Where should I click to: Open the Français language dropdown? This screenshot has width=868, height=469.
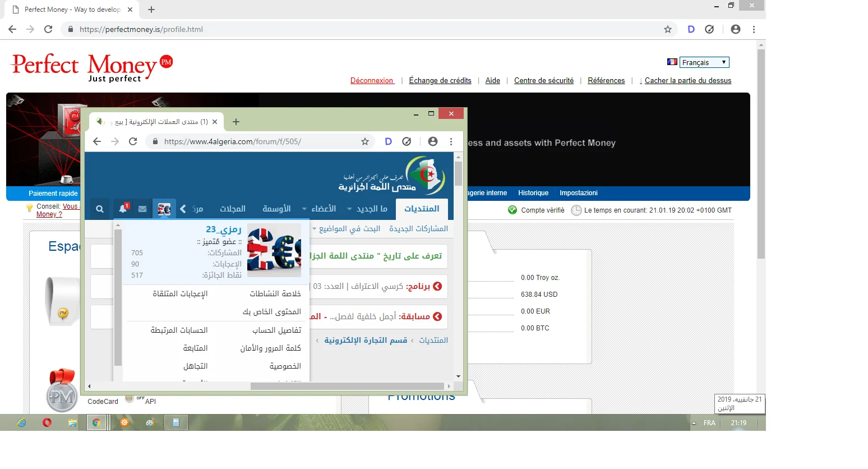tap(704, 62)
